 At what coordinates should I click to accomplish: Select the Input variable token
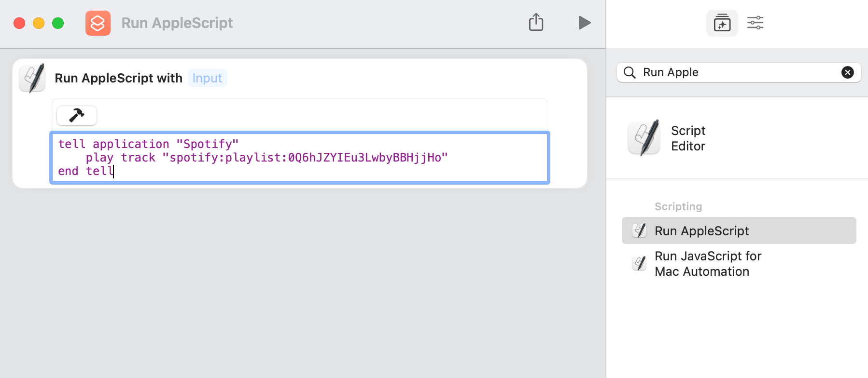[x=207, y=78]
